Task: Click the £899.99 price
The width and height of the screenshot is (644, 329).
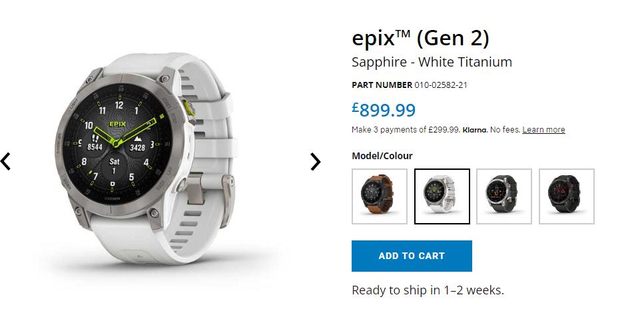Action: [384, 110]
